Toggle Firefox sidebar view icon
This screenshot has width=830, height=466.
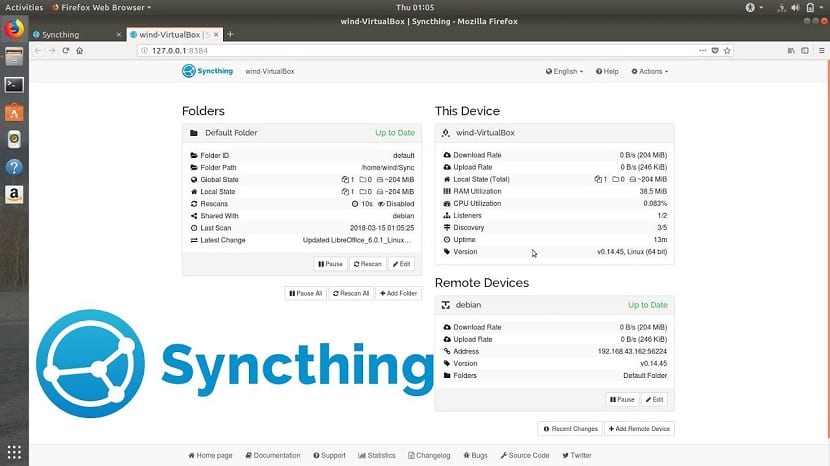click(x=805, y=51)
